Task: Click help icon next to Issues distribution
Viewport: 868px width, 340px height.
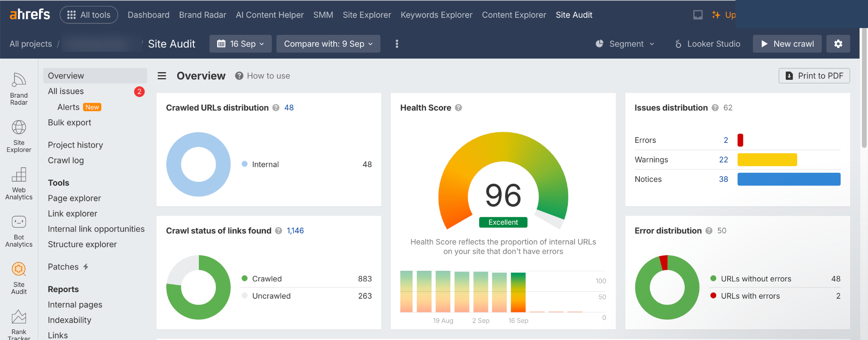Action: pyautogui.click(x=715, y=108)
